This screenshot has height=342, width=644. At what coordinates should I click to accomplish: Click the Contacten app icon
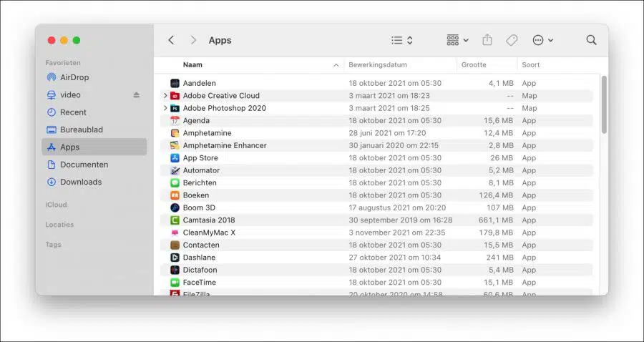click(x=175, y=245)
